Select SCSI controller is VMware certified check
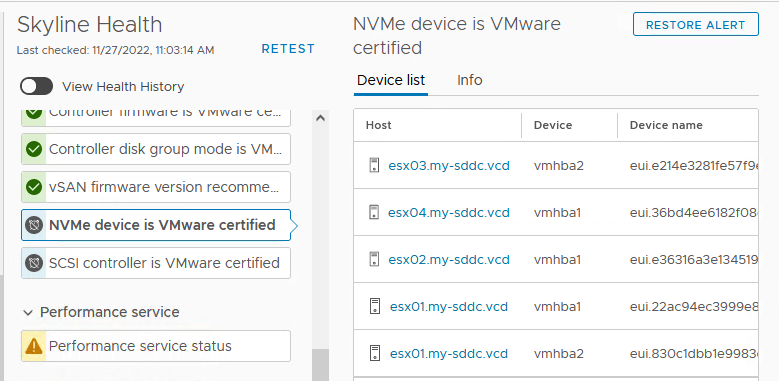Screen dimensions: 779x381 click(156, 263)
